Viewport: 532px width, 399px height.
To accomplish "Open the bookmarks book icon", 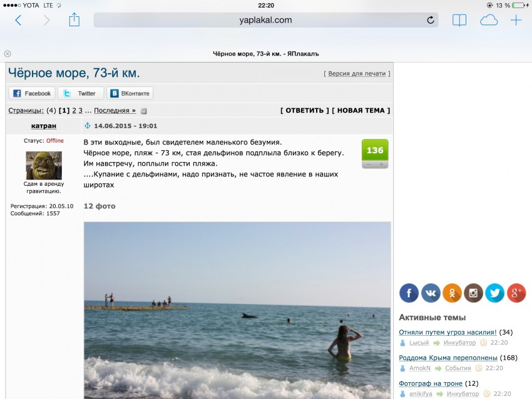I will tap(459, 21).
